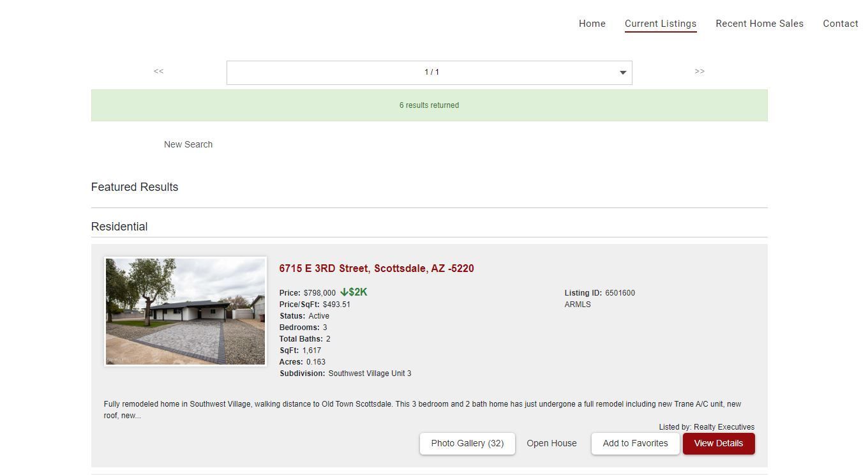Click the price value $798,000

(x=320, y=293)
